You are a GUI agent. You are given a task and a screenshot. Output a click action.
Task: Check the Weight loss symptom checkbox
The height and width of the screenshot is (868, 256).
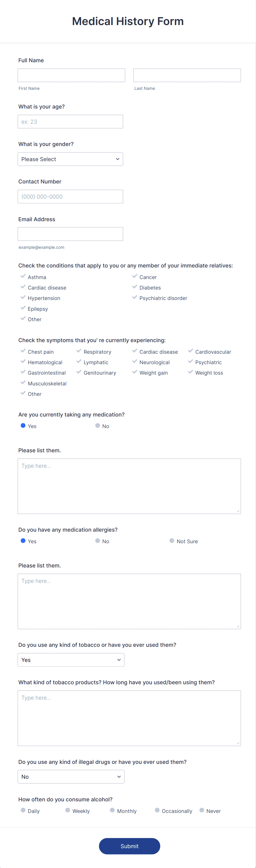click(190, 372)
